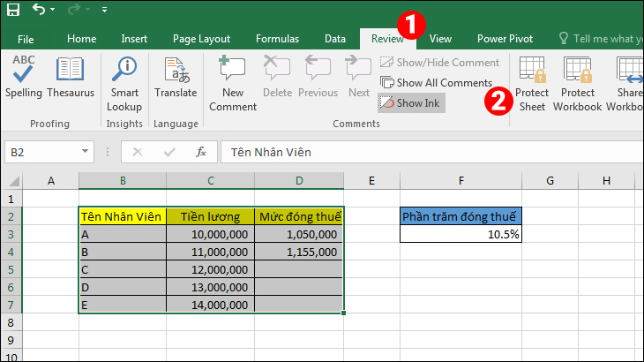Viewport: 644px width, 362px height.
Task: Expand the Customize Quick Access Toolbar menu
Action: point(104,11)
